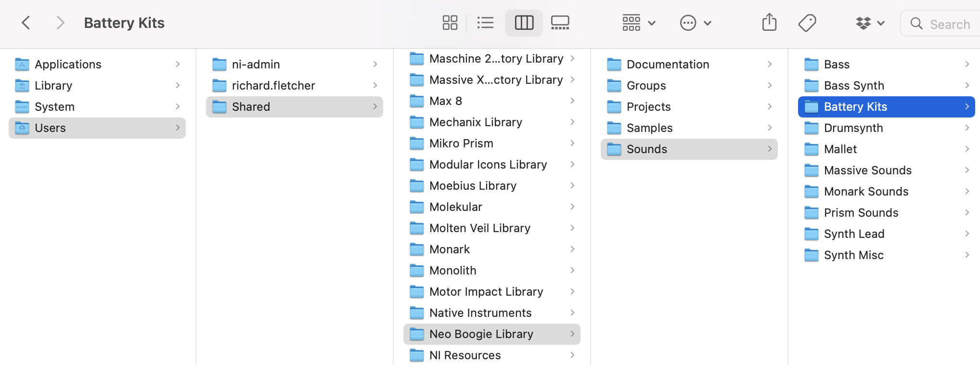Select the Massive Sounds folder

click(x=867, y=170)
